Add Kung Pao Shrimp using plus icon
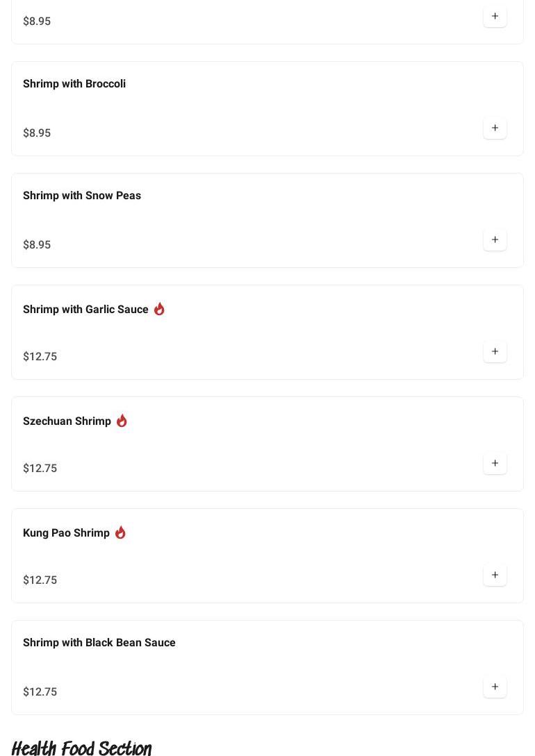 coord(495,576)
